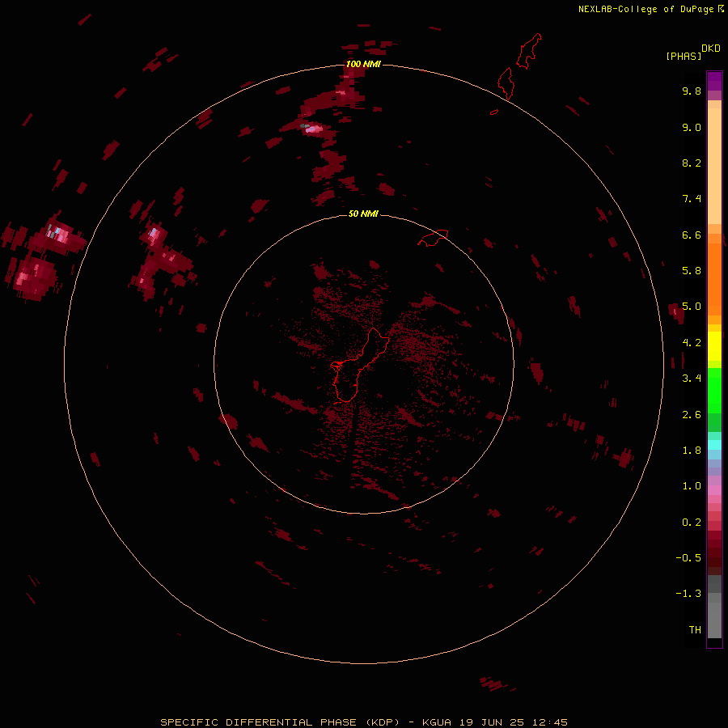Select the 6.6 scale label
728x728 pixels.
[692, 235]
